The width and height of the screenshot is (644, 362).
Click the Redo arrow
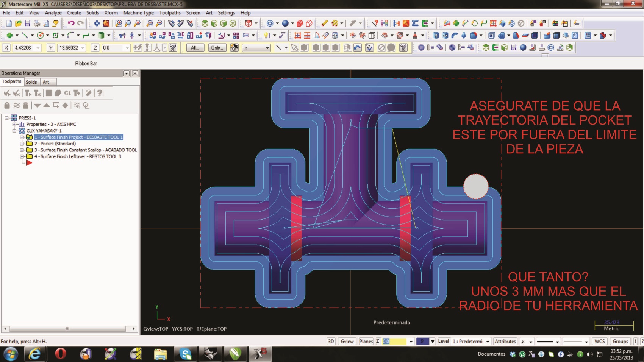click(x=80, y=23)
